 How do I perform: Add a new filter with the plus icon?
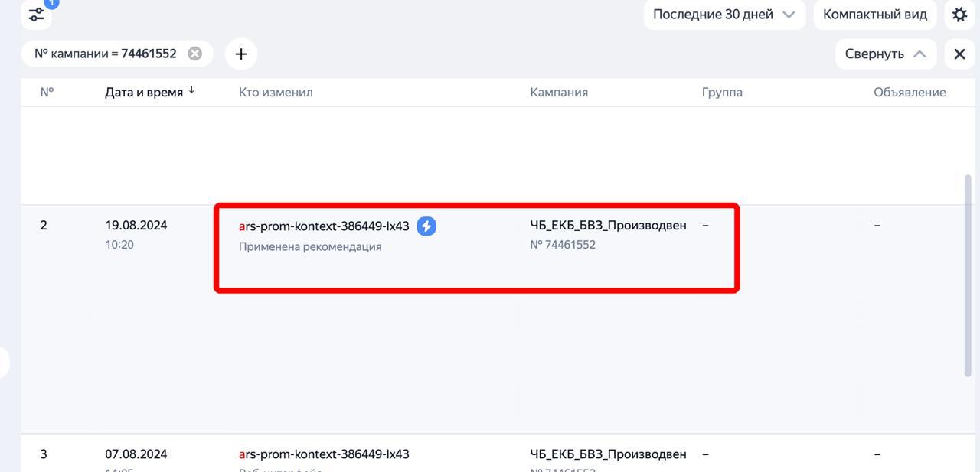(x=241, y=54)
